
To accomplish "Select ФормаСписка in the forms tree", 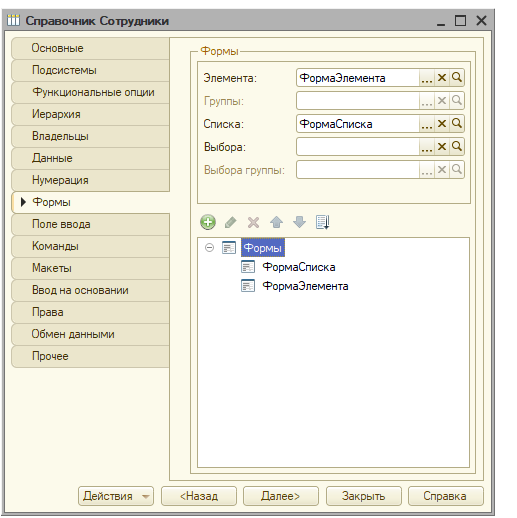I will (x=299, y=267).
